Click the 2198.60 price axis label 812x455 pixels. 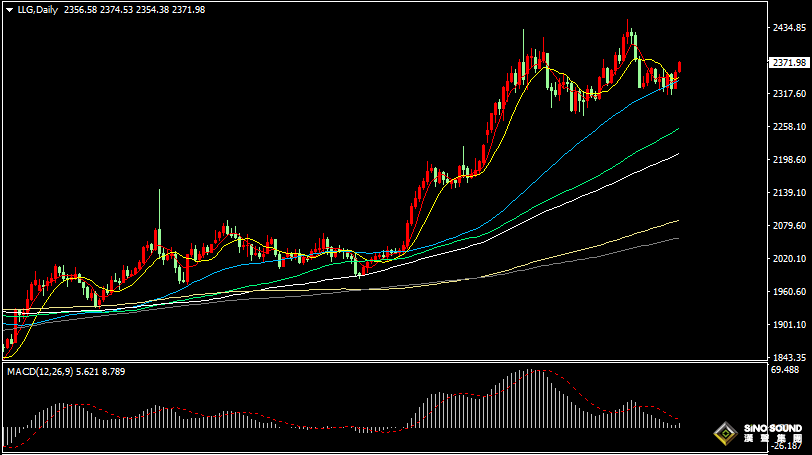(788, 160)
